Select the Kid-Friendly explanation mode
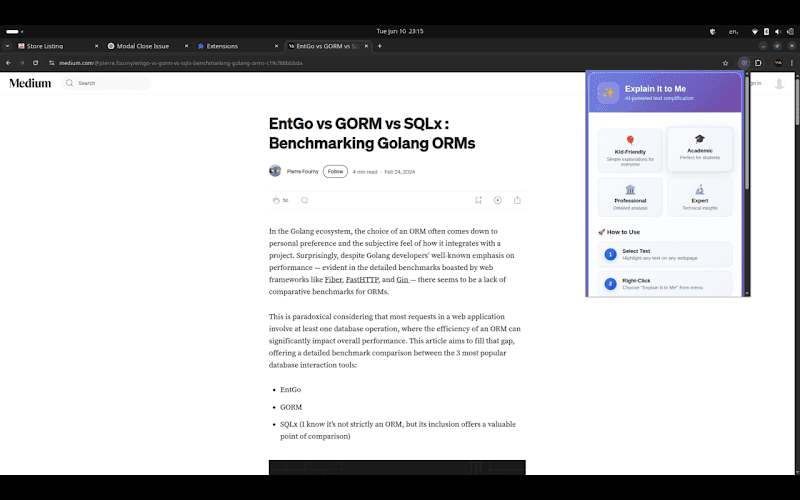This screenshot has width=800, height=500. 630,151
